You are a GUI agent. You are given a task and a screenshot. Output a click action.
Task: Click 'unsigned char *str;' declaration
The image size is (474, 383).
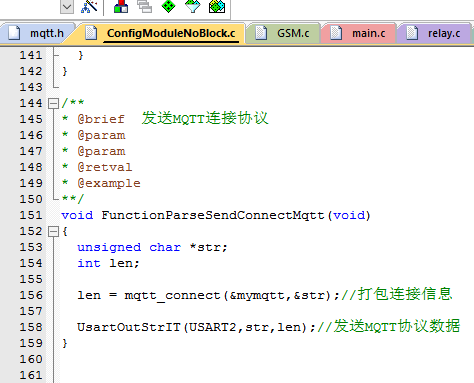(152, 247)
